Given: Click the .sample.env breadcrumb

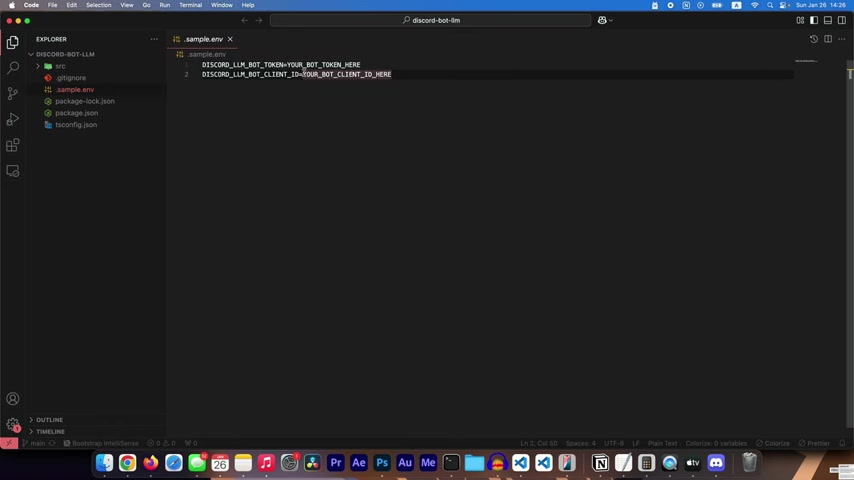Looking at the screenshot, I should tap(206, 54).
